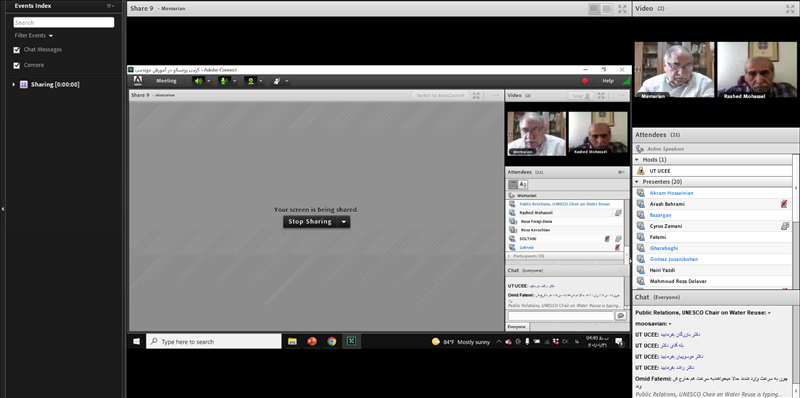Collapse the Presenters (20) group
The width and height of the screenshot is (800, 398).
pos(637,182)
